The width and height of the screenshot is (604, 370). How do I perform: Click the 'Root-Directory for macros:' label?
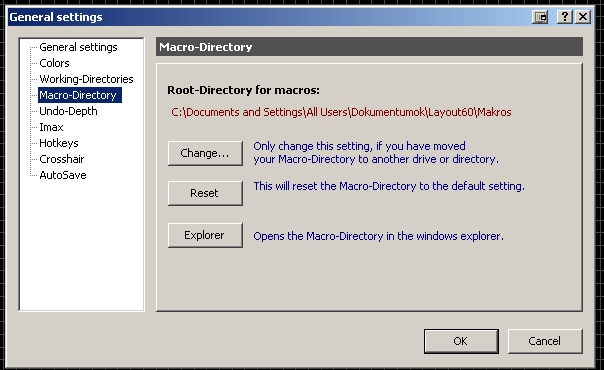tap(243, 90)
